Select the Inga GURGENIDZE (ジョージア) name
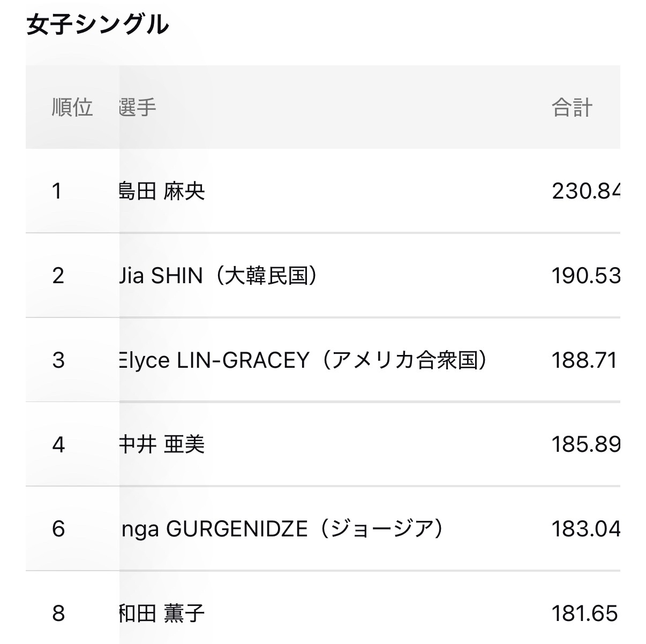This screenshot has height=644, width=646. pyautogui.click(x=281, y=529)
